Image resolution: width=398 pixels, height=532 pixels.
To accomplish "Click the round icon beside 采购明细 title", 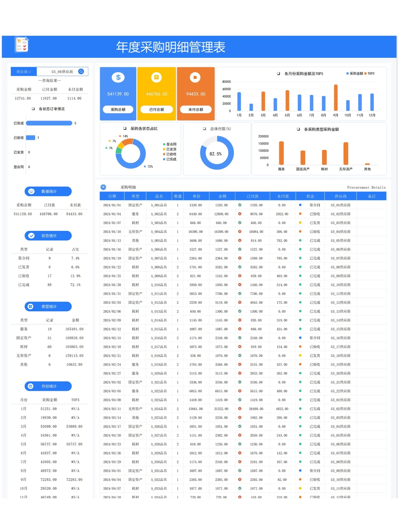I will 103,187.
